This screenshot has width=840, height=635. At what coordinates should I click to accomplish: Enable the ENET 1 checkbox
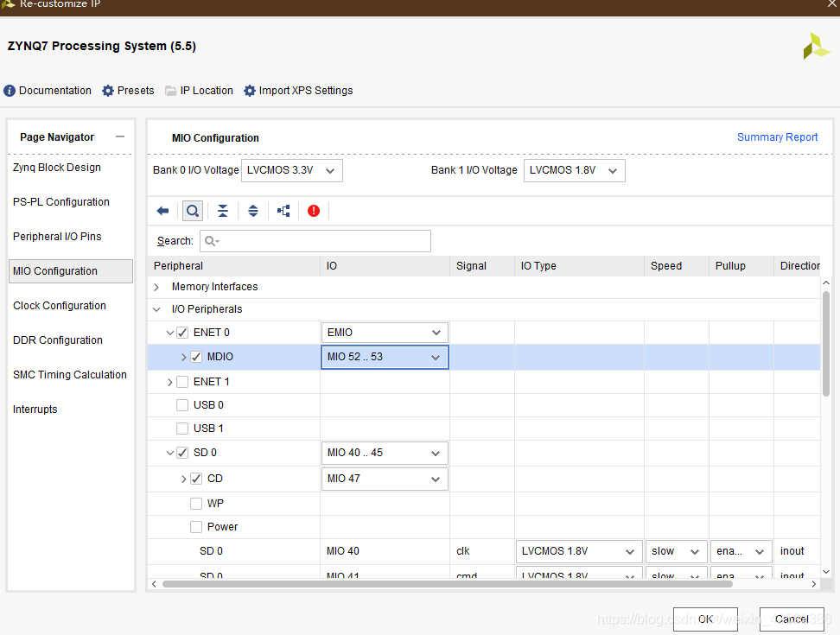(182, 382)
